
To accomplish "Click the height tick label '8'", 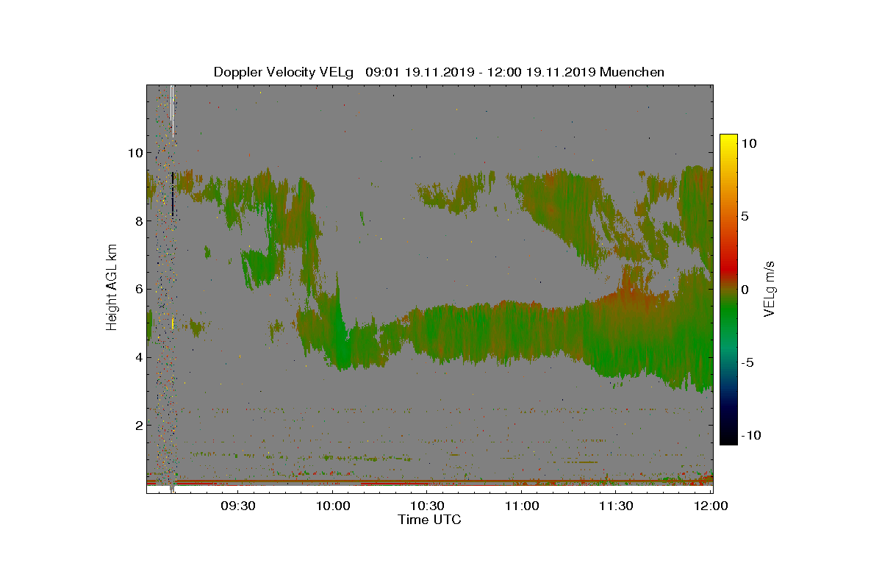I will pyautogui.click(x=137, y=220).
